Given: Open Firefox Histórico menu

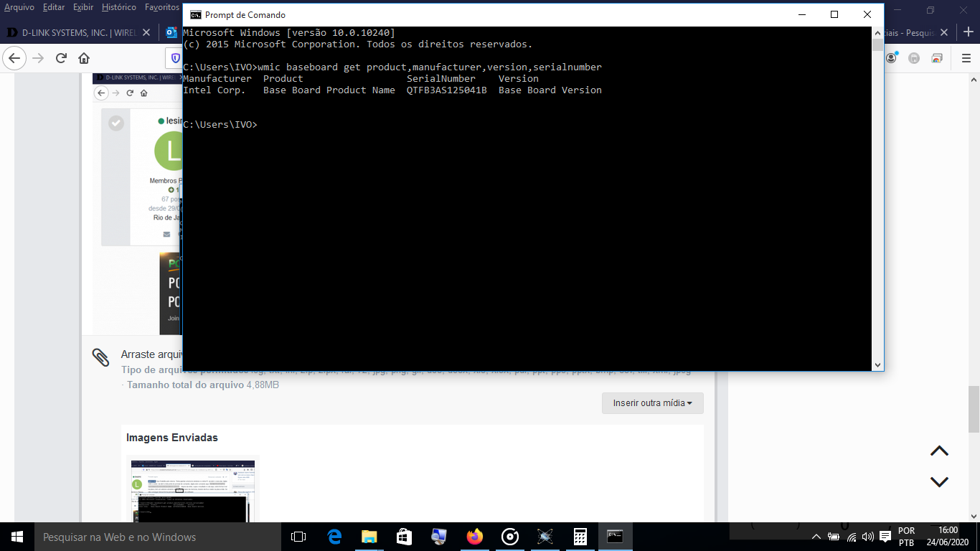Looking at the screenshot, I should pos(118,7).
